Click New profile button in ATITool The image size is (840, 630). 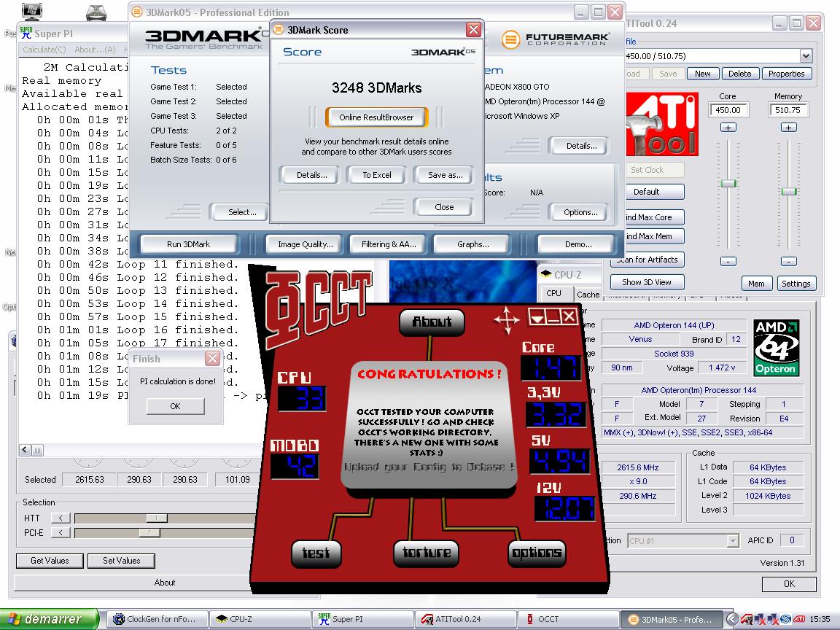703,74
